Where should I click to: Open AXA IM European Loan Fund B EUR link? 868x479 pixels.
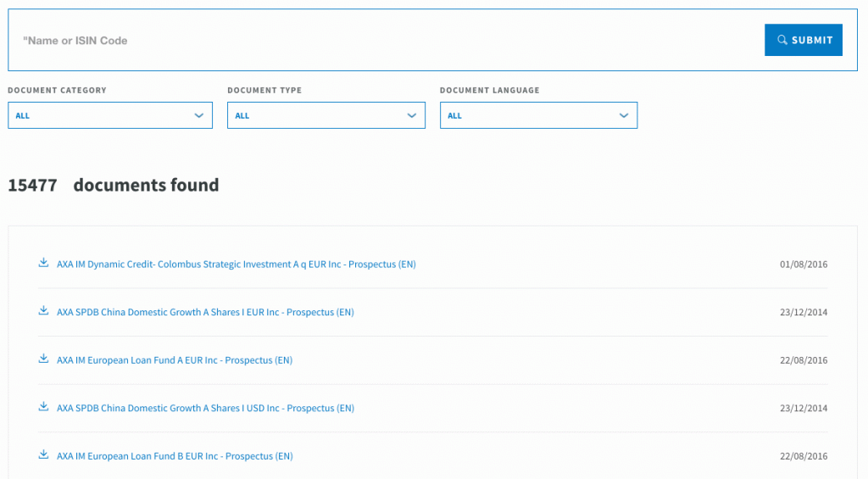(175, 456)
